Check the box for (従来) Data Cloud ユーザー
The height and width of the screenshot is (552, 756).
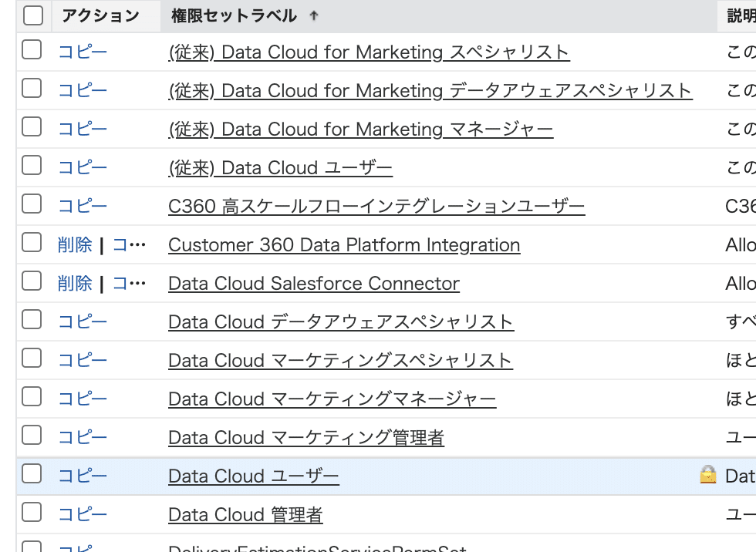pos(32,165)
